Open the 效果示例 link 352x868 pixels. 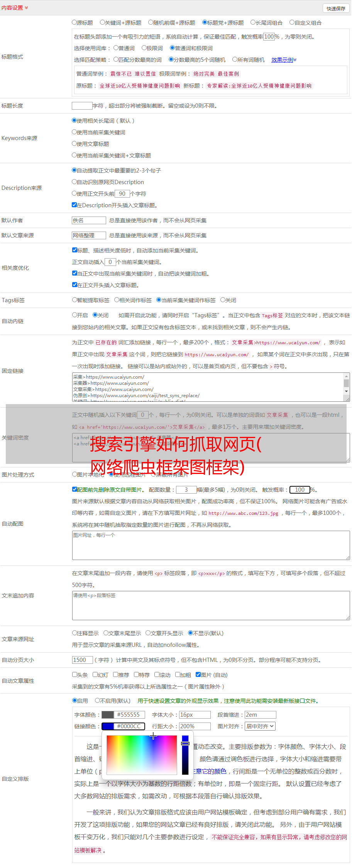coord(284,60)
